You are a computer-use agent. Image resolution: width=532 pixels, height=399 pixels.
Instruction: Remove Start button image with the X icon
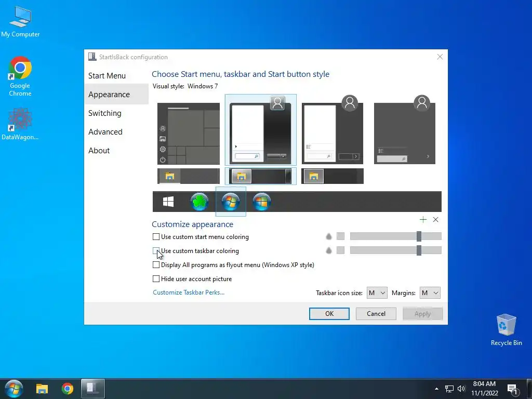click(x=436, y=220)
